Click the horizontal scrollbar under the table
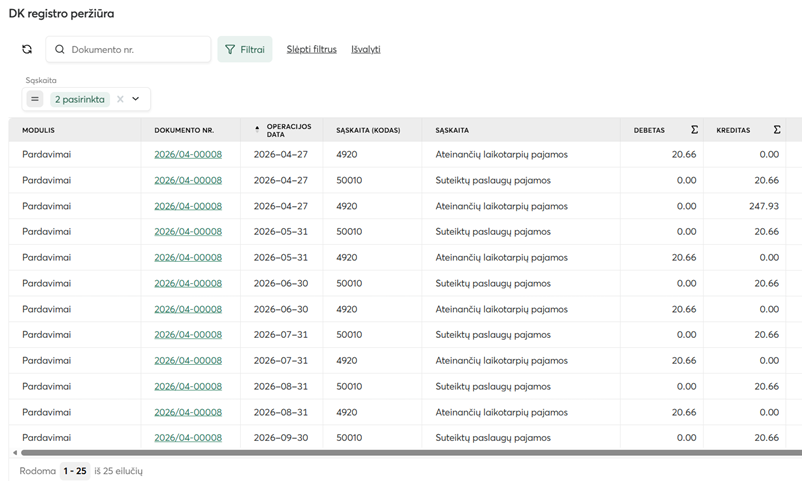The image size is (802, 481). pos(400,453)
